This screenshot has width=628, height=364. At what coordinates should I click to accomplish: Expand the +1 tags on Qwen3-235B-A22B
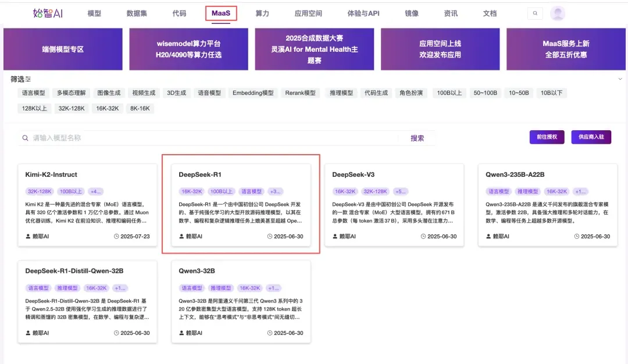tap(581, 191)
